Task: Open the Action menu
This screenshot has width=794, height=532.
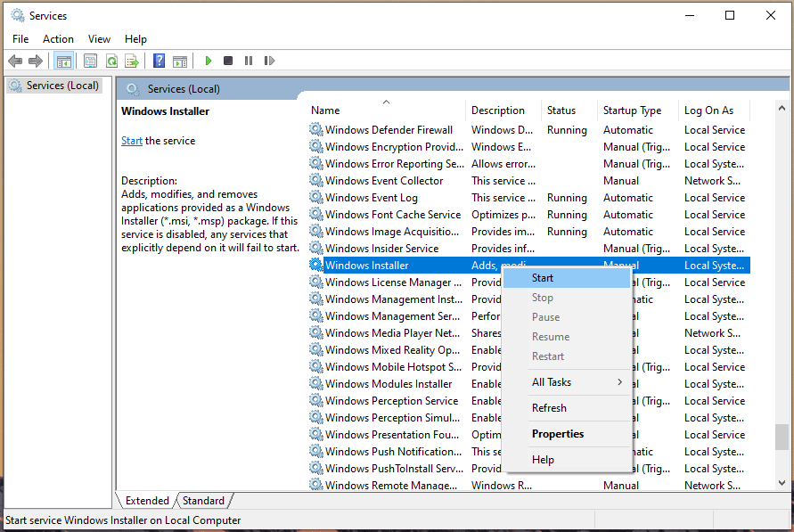Action: (x=58, y=39)
